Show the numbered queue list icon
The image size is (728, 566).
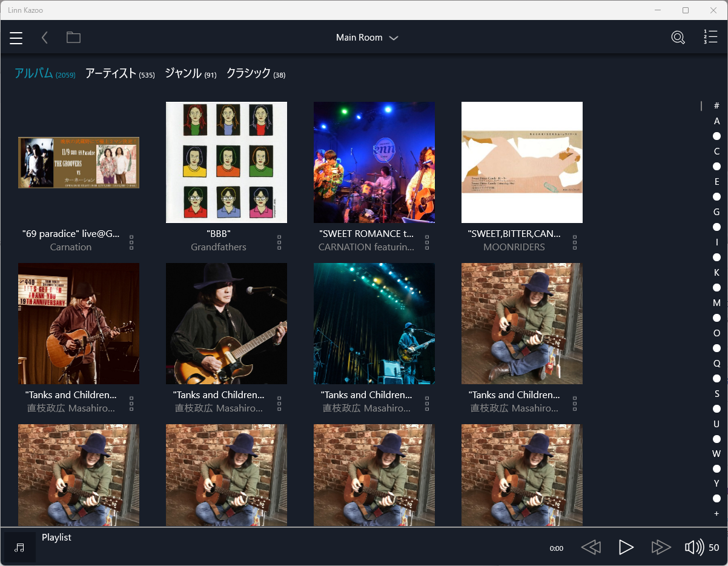[710, 37]
